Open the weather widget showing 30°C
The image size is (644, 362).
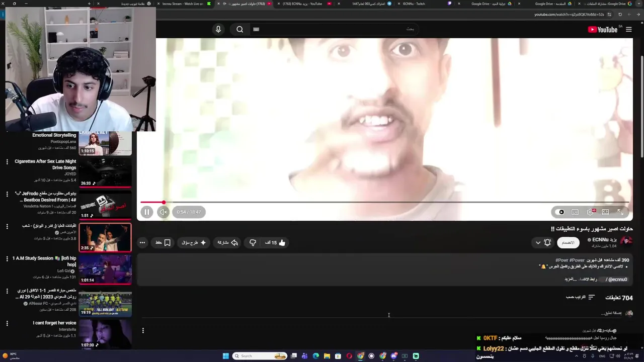(x=11, y=356)
